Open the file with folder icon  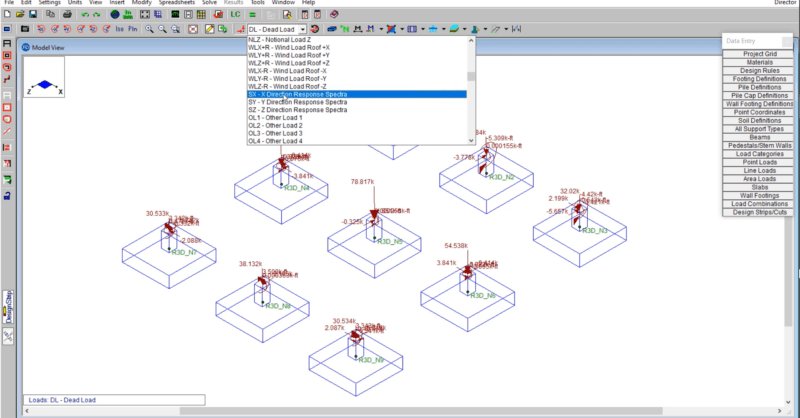coord(19,15)
